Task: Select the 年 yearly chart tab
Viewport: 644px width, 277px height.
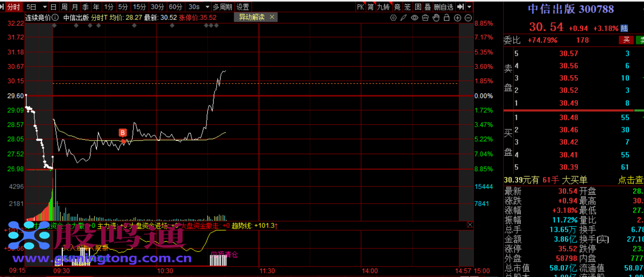Action: 96,7
